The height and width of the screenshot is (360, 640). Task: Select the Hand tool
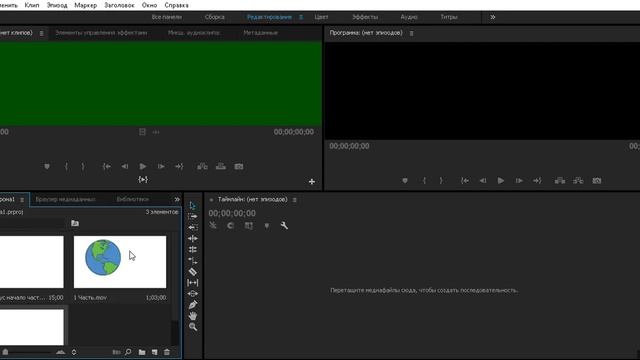pyautogui.click(x=193, y=316)
